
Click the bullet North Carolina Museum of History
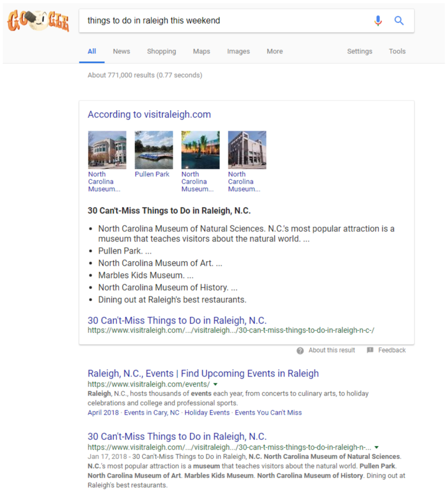coord(168,288)
